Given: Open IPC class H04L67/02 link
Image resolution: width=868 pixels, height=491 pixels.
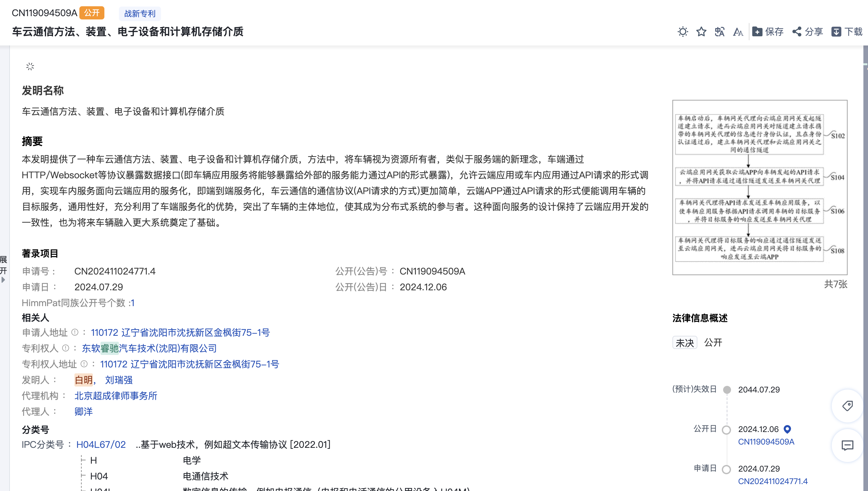Looking at the screenshot, I should (x=101, y=445).
